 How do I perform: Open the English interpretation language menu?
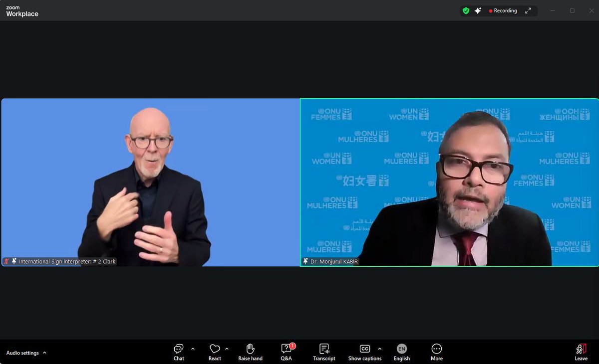402,353
